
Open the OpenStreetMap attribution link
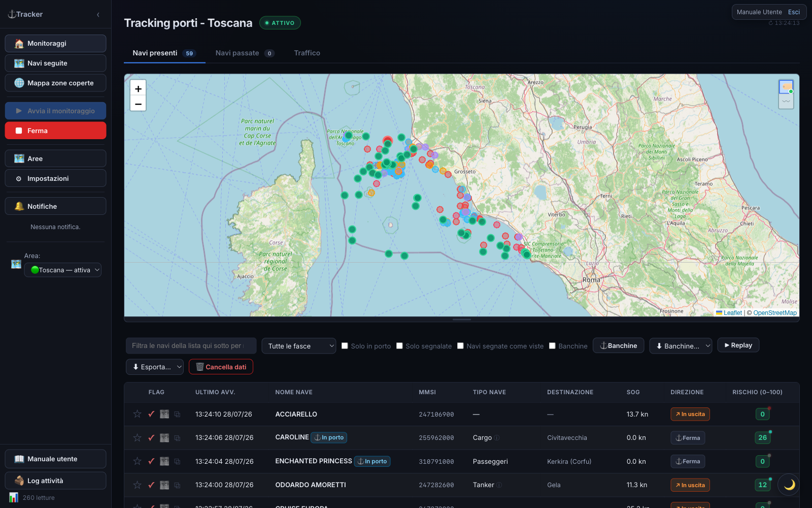click(775, 313)
